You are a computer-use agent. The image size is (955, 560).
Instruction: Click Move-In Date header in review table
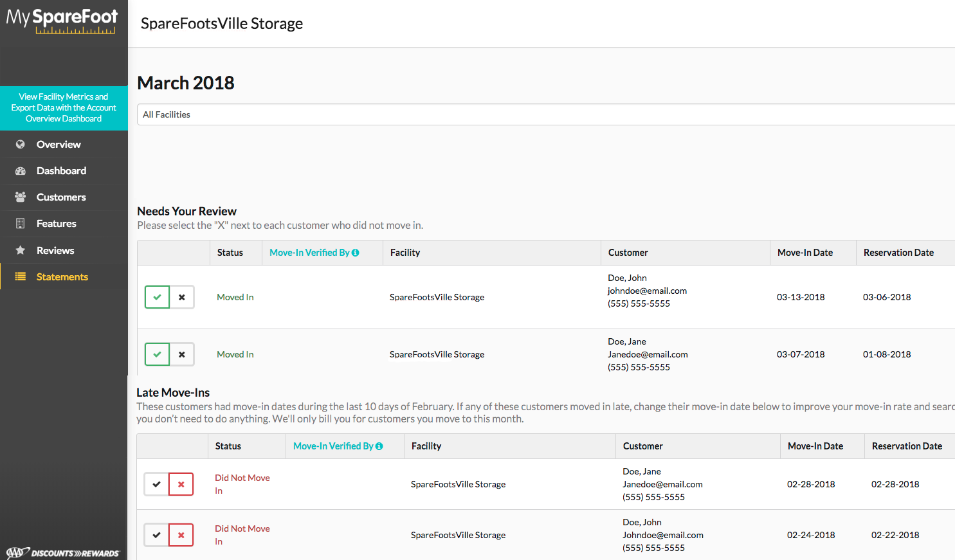[805, 253]
